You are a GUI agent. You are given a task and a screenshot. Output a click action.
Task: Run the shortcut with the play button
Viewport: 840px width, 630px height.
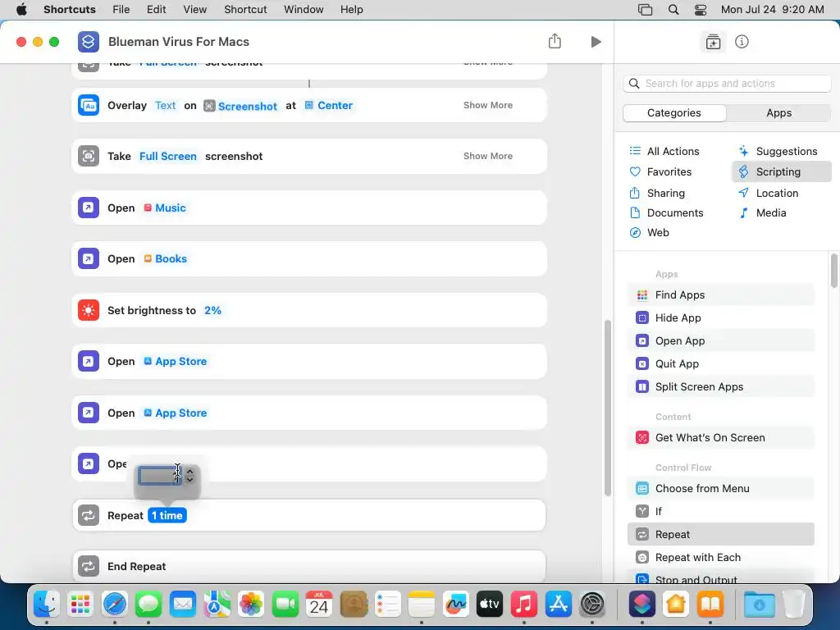click(x=596, y=42)
